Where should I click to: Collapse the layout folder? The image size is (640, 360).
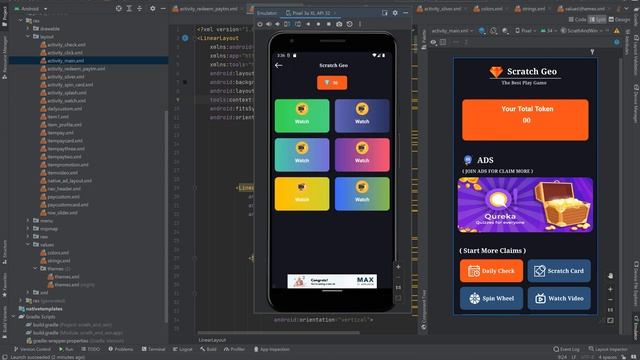point(29,37)
